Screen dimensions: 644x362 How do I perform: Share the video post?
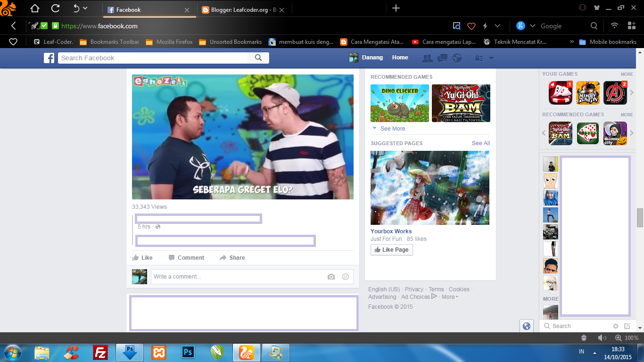[x=232, y=258]
